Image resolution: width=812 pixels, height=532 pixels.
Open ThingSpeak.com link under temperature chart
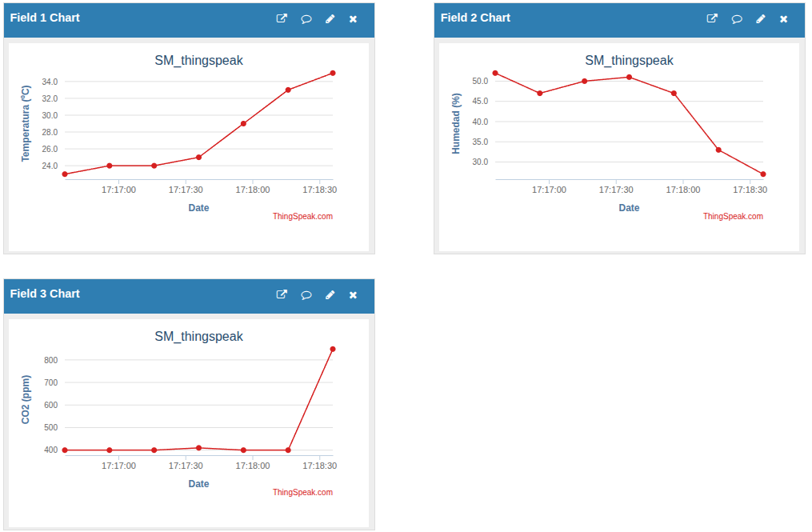point(302,216)
